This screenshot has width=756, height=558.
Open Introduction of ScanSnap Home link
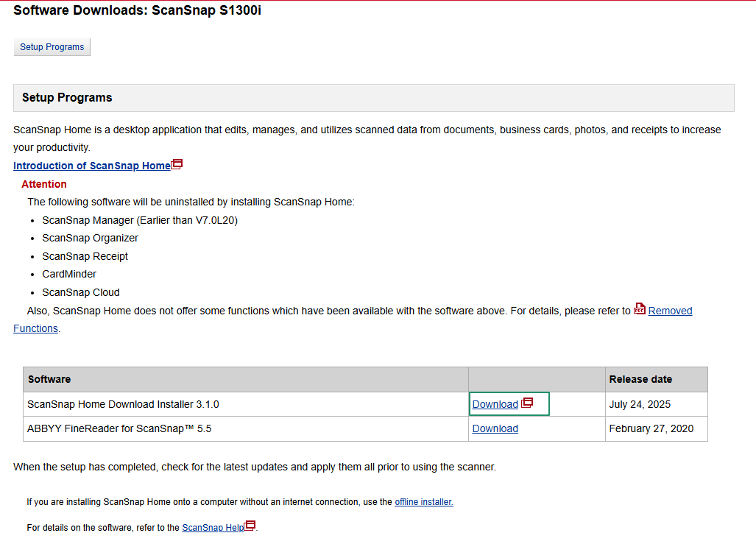[91, 166]
